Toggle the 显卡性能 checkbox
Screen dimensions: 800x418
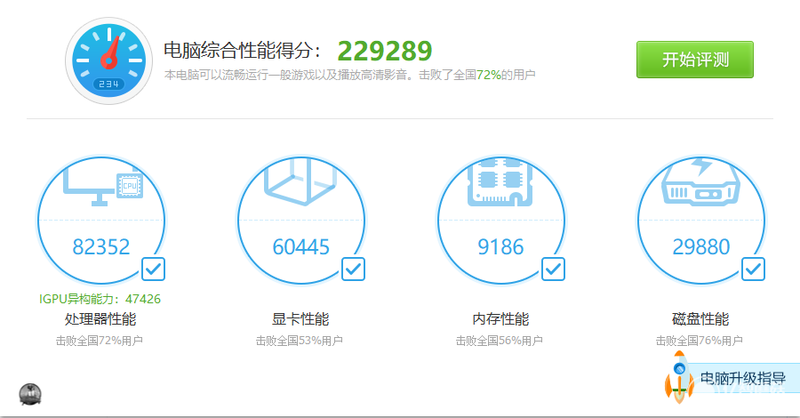click(353, 269)
